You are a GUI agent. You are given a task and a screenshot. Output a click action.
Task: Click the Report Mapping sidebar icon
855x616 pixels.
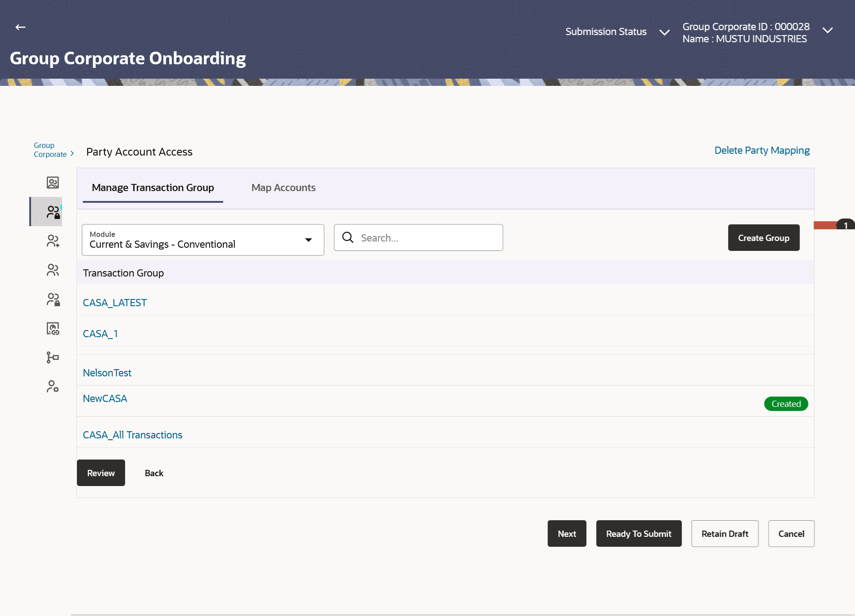coord(53,329)
